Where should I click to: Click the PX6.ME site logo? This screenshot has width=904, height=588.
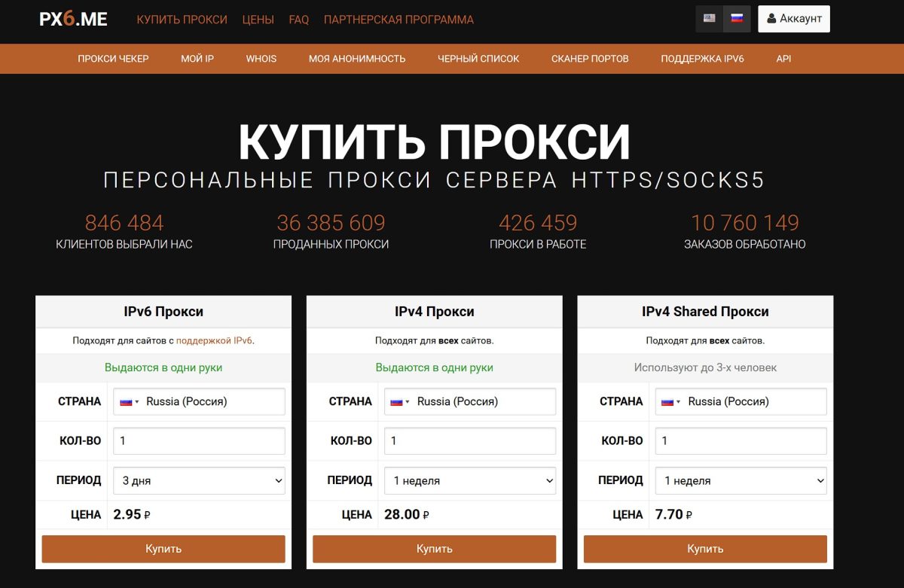pyautogui.click(x=73, y=20)
